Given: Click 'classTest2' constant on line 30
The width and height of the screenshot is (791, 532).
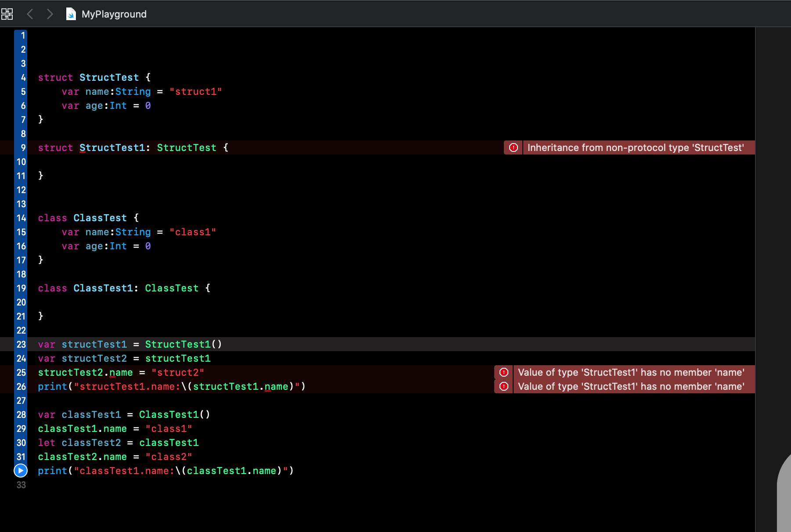Looking at the screenshot, I should (91, 442).
